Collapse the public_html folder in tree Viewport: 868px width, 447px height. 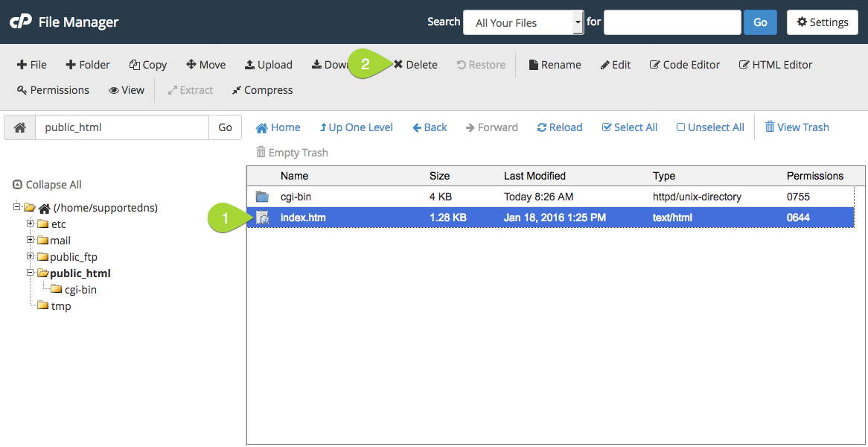(30, 273)
